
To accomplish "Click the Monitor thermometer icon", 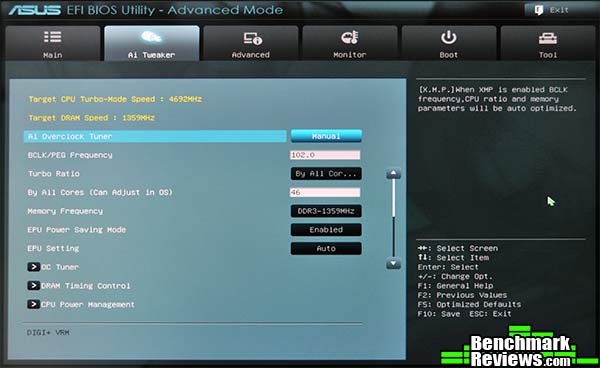I will [349, 37].
